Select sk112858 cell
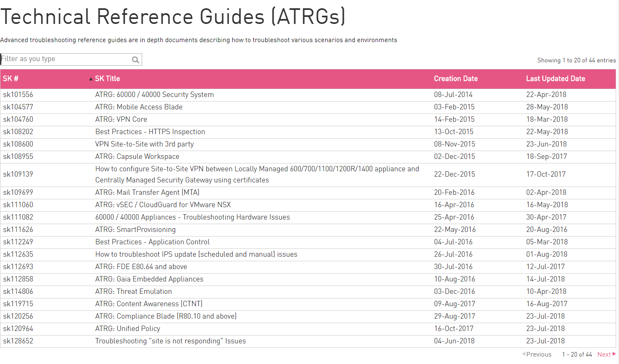This screenshot has height=364, width=619. [18, 279]
